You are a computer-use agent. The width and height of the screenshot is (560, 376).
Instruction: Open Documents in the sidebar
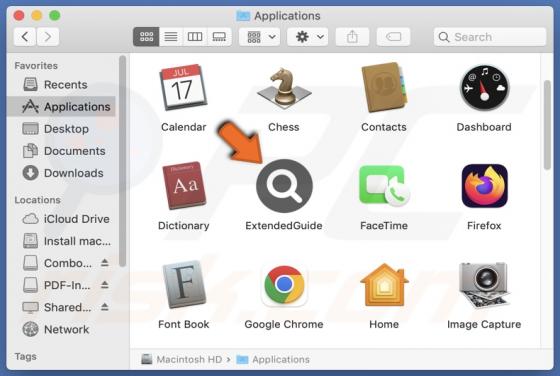tap(61, 151)
